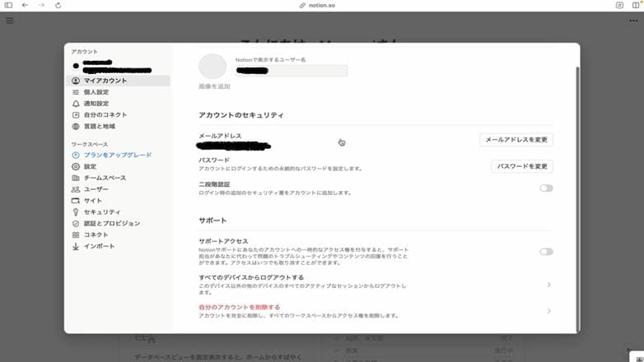644x362 pixels.
Task: Open インポート workspace section
Action: (x=119, y=247)
